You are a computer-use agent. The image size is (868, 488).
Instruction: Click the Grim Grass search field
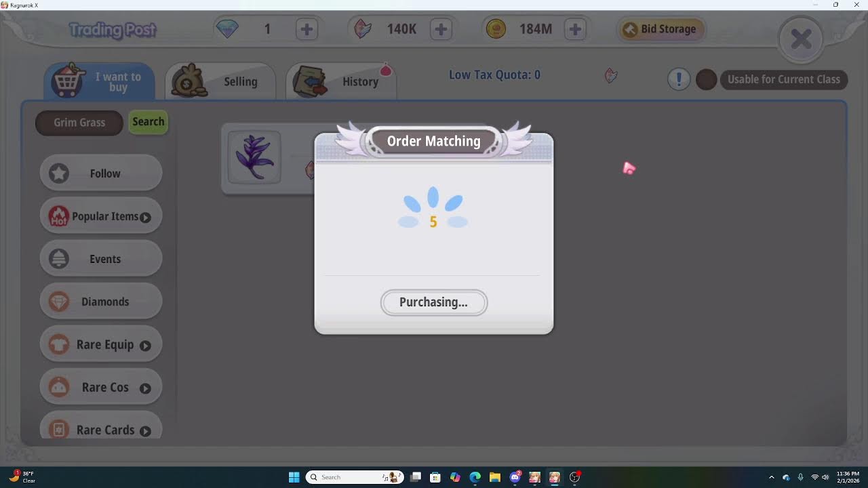(x=79, y=123)
